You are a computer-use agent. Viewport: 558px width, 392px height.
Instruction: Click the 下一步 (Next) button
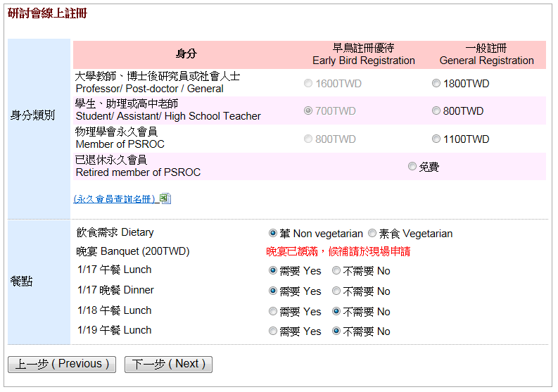point(168,365)
